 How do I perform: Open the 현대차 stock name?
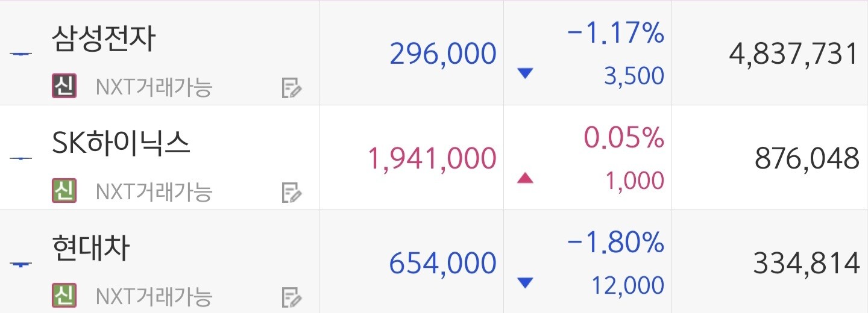coord(90,248)
